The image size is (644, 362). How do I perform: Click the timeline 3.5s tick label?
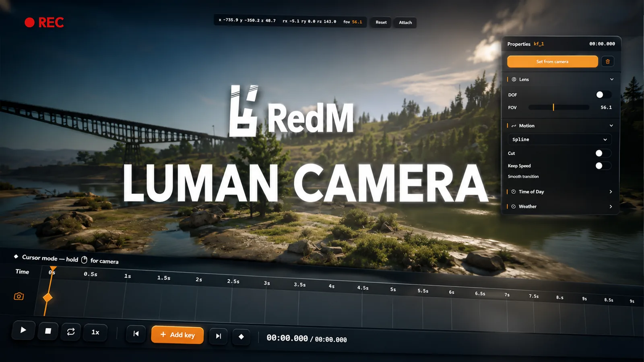click(299, 285)
